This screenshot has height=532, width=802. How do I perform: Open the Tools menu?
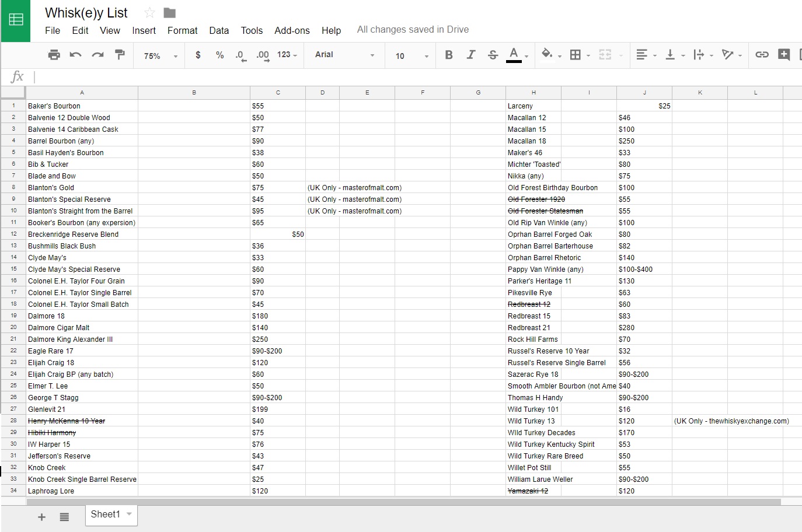tap(252, 30)
